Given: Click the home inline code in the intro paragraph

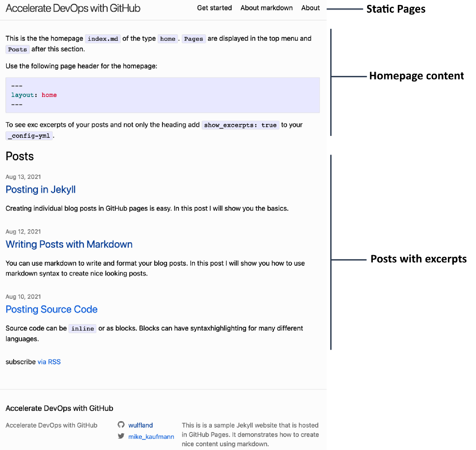Looking at the screenshot, I should tap(168, 39).
